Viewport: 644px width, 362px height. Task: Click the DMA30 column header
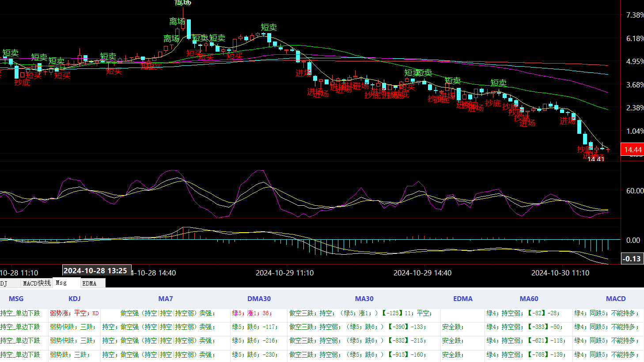click(259, 299)
